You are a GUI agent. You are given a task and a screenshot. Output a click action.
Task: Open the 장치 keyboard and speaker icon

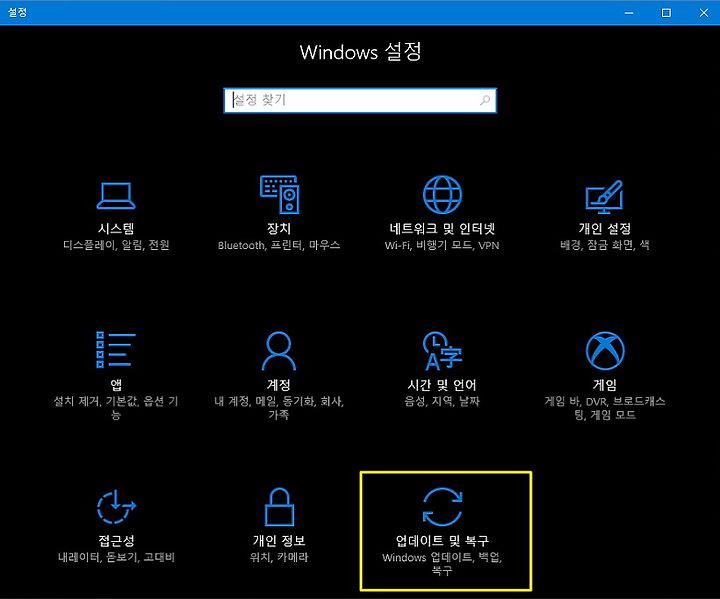[x=279, y=194]
